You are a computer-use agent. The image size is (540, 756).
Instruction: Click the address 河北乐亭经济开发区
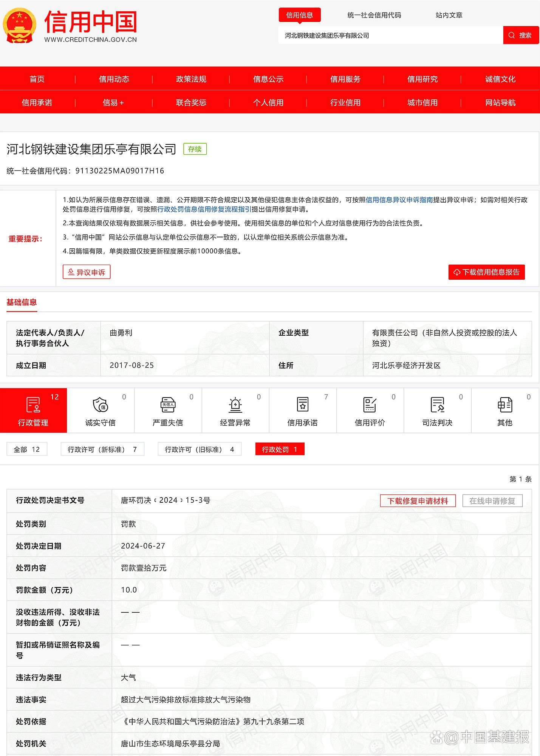pyautogui.click(x=407, y=365)
